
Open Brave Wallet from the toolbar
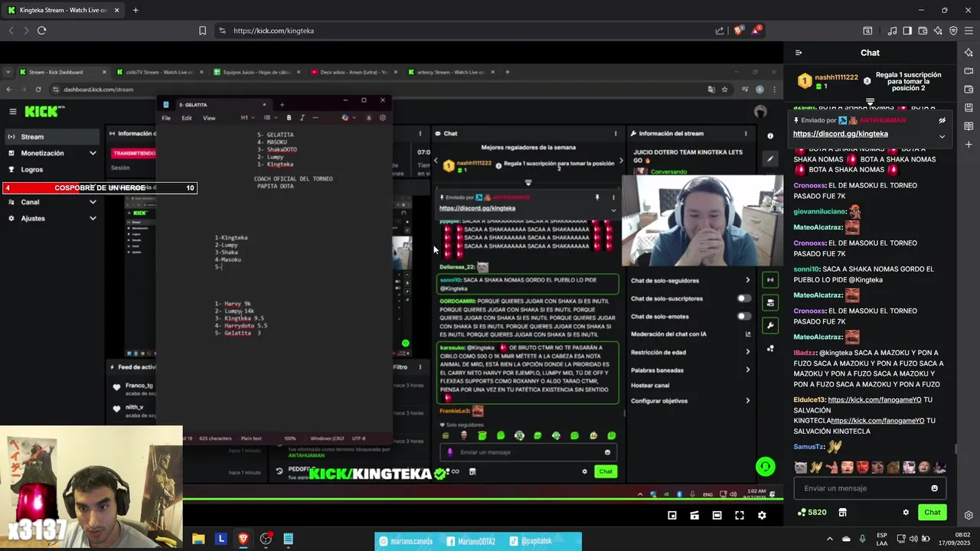pyautogui.click(x=923, y=31)
